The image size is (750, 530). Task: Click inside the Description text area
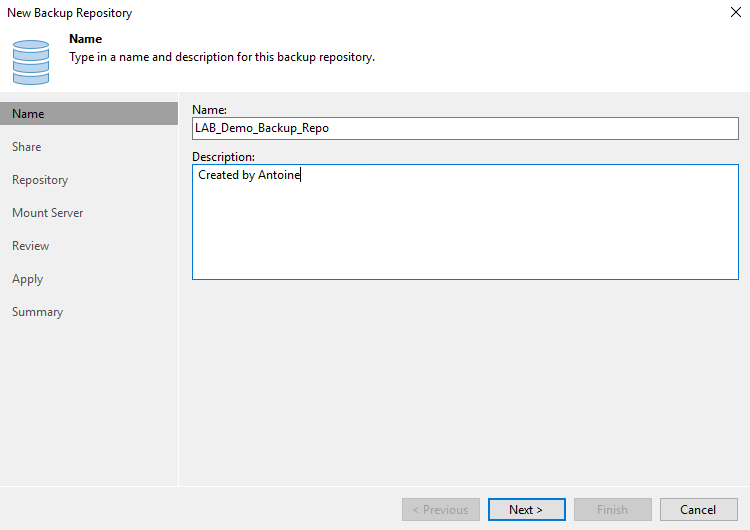[465, 222]
